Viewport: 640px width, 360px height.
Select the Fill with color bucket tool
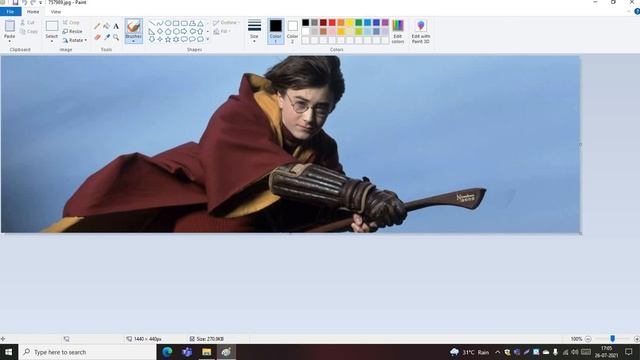107,27
